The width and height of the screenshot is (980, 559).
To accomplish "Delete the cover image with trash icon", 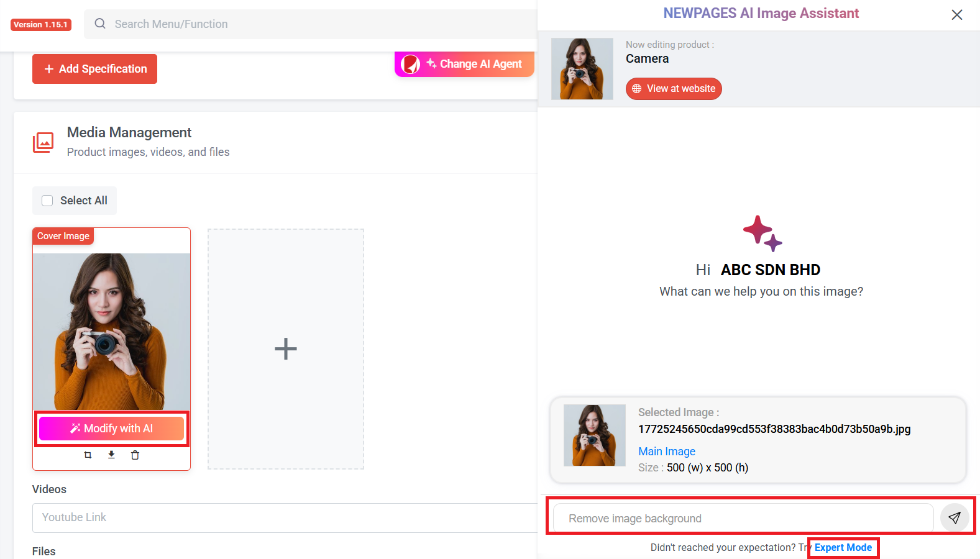I will click(135, 455).
